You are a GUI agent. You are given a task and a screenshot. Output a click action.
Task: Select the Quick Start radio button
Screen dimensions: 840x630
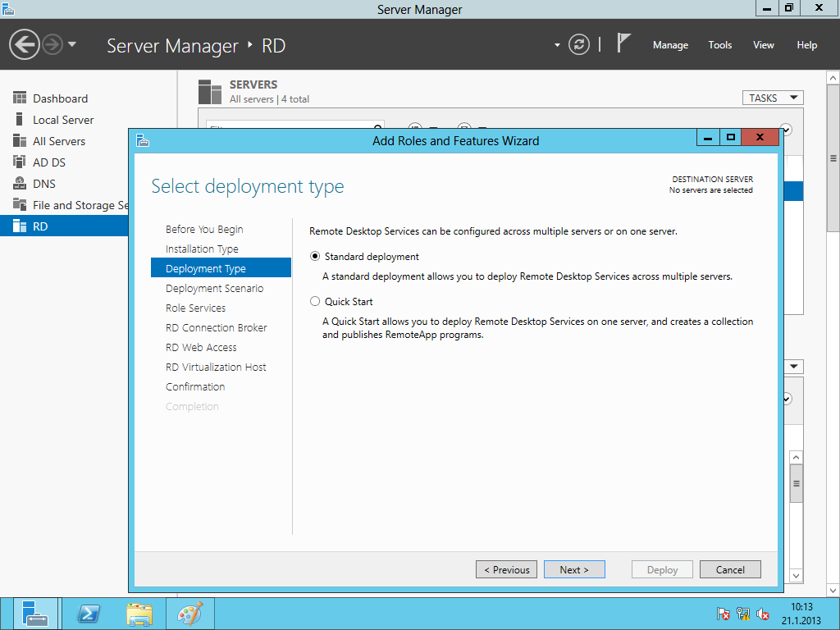click(x=315, y=301)
